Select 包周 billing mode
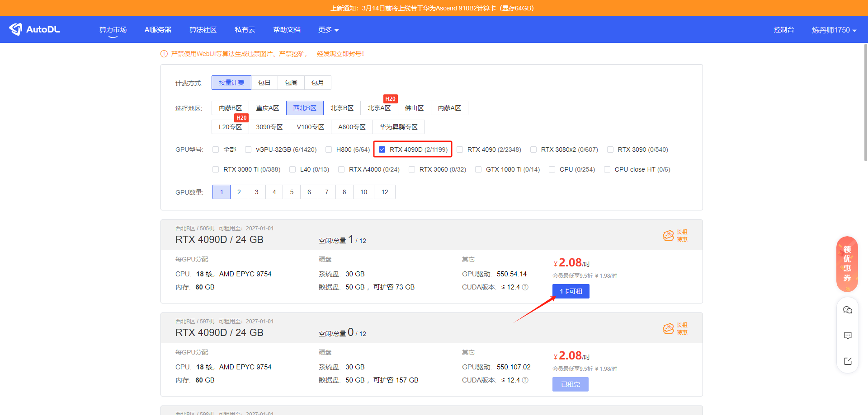 (x=291, y=83)
